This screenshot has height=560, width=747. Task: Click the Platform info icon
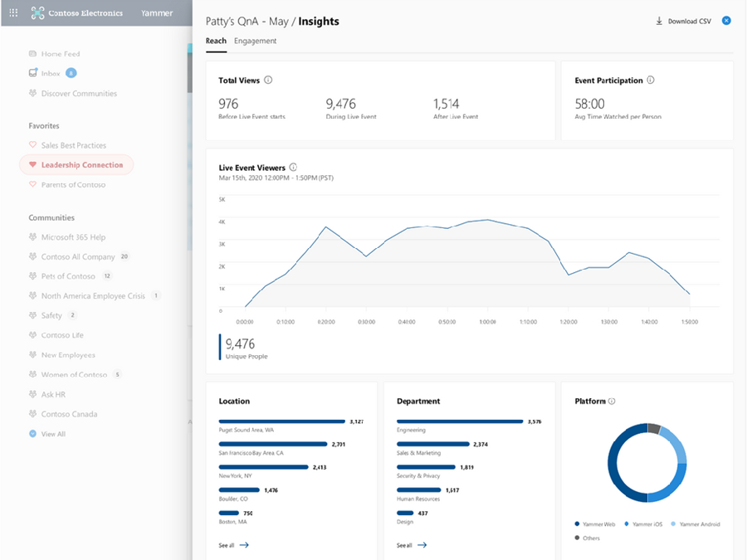pyautogui.click(x=612, y=401)
